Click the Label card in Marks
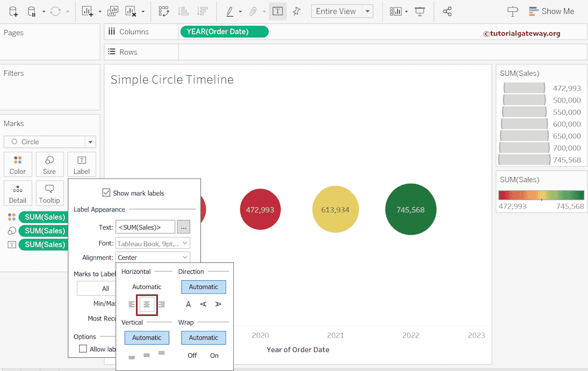 (x=82, y=164)
